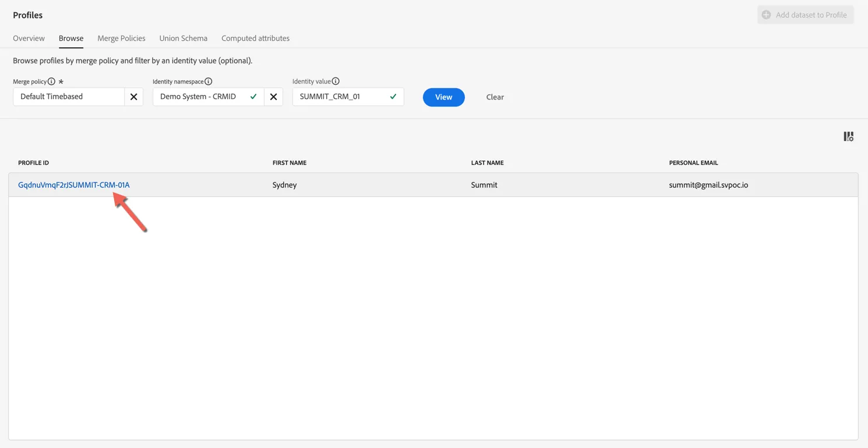Screen dimensions: 868x448
Task: Show Merge policy info tooltip icon
Action: [x=51, y=82]
